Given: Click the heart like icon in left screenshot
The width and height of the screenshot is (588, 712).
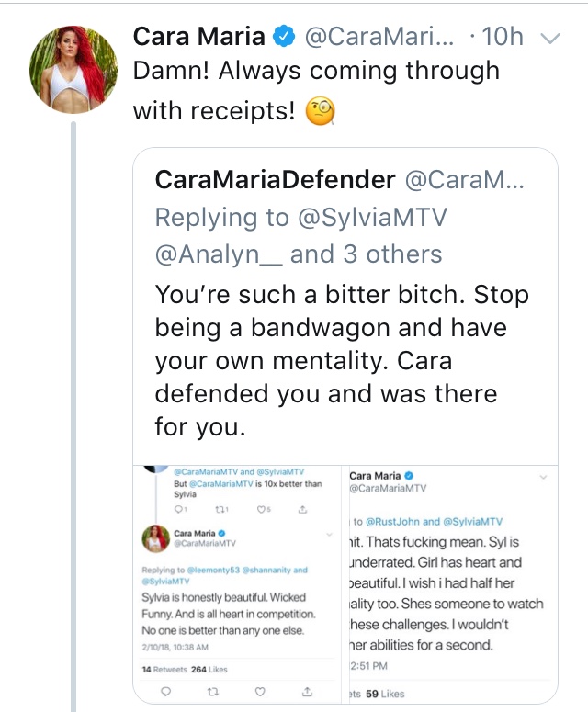Looking at the screenshot, I should tap(260, 692).
